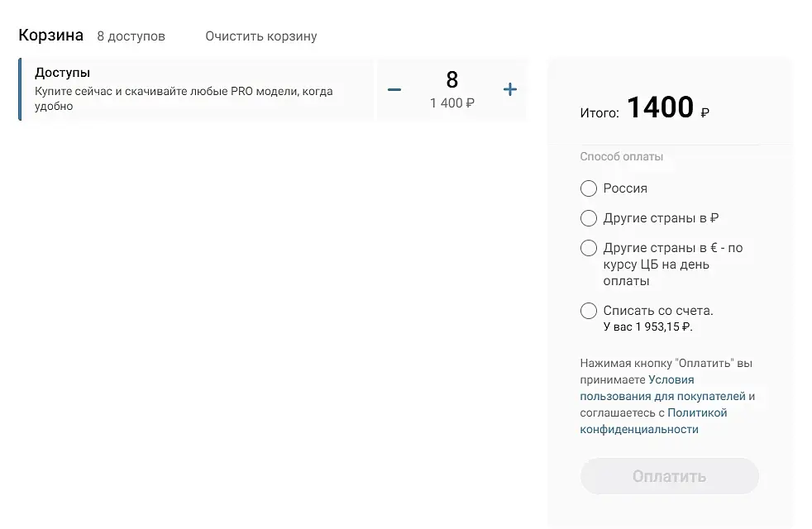
Task: Increase access quantity with plus icon
Action: tap(510, 89)
